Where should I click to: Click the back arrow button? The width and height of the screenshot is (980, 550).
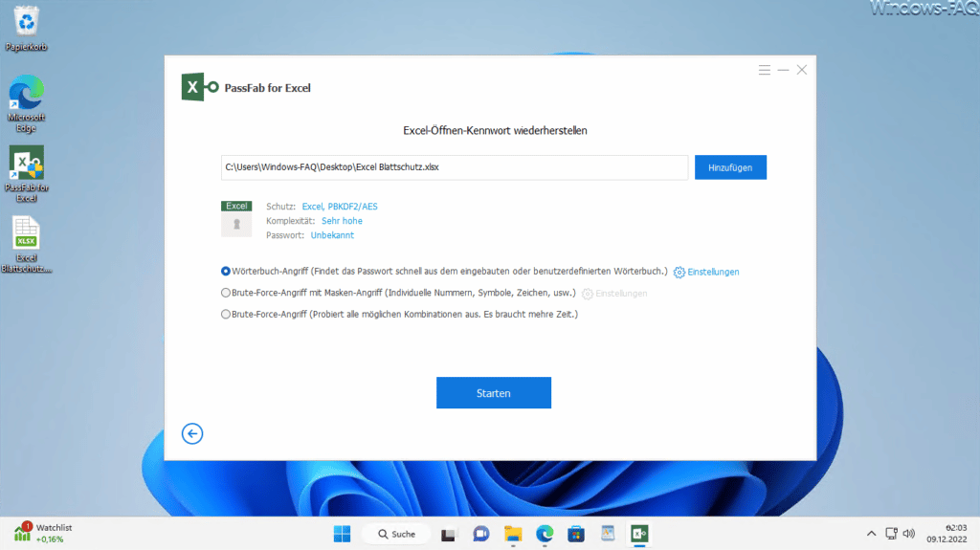tap(191, 433)
